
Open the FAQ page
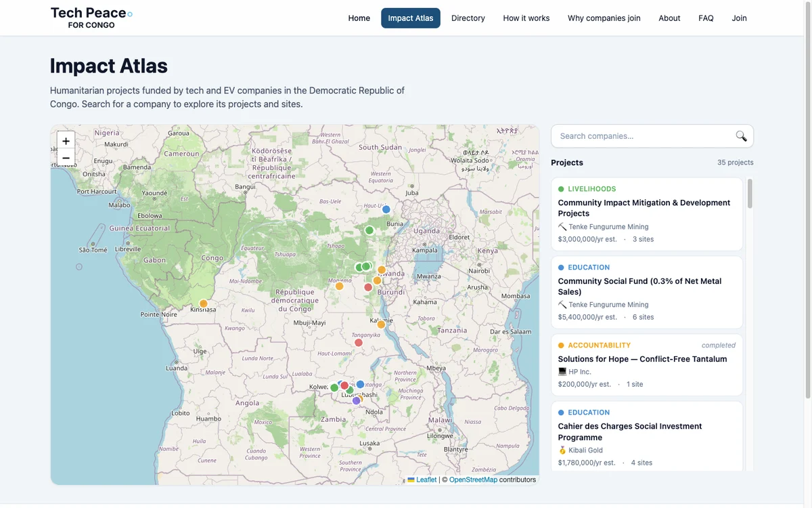pos(706,18)
